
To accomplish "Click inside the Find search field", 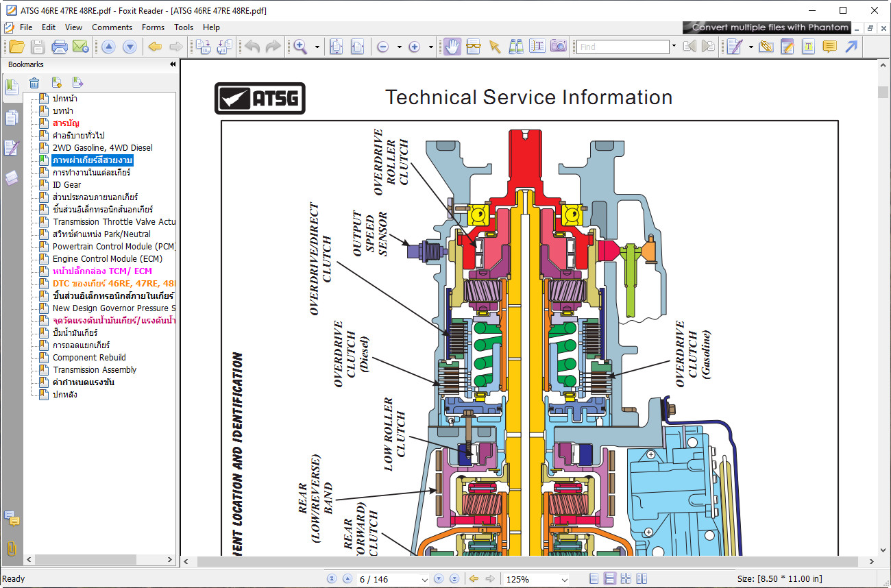I will pos(622,47).
